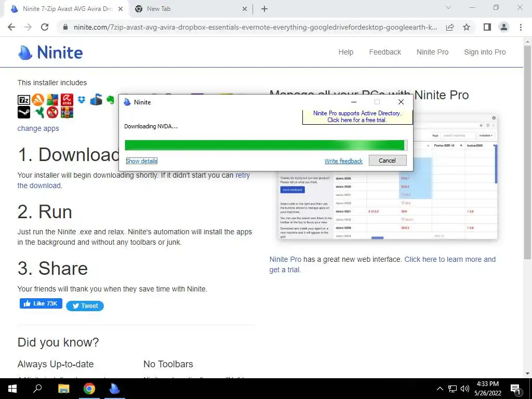Click the Ninite Pro web interface screenshot
This screenshot has width=532, height=399.
coord(388,177)
